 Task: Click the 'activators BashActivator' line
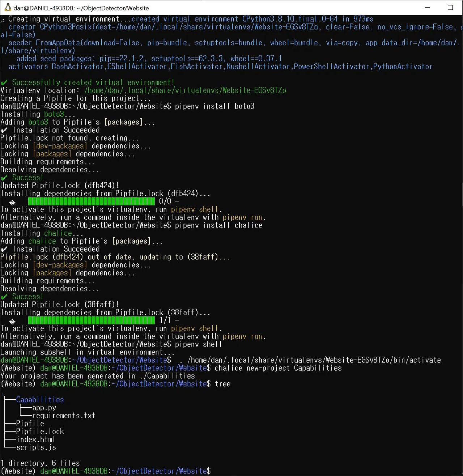coord(220,67)
